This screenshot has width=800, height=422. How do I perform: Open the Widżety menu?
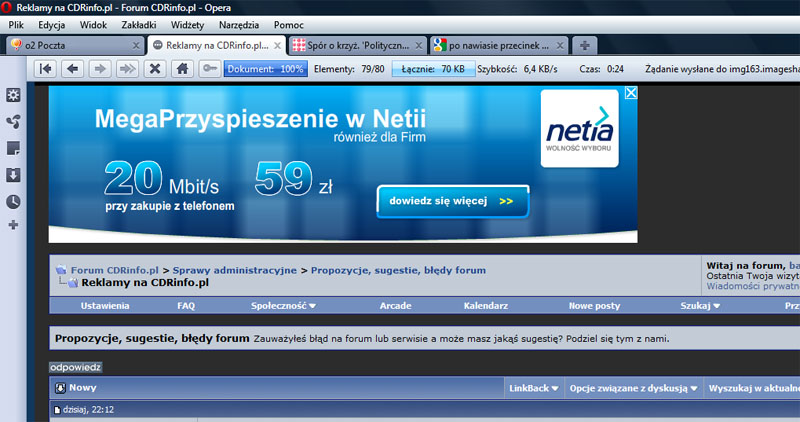tap(187, 24)
